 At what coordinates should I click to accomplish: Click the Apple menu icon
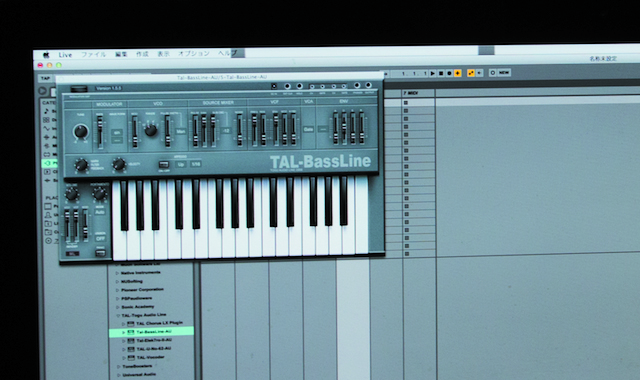(x=46, y=55)
